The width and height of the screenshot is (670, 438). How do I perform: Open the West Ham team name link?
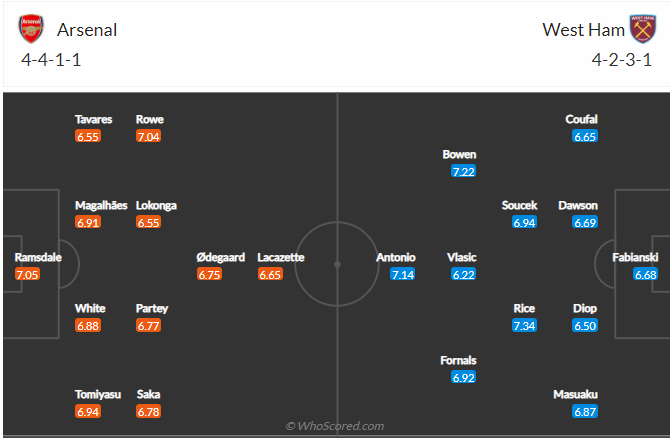point(583,29)
